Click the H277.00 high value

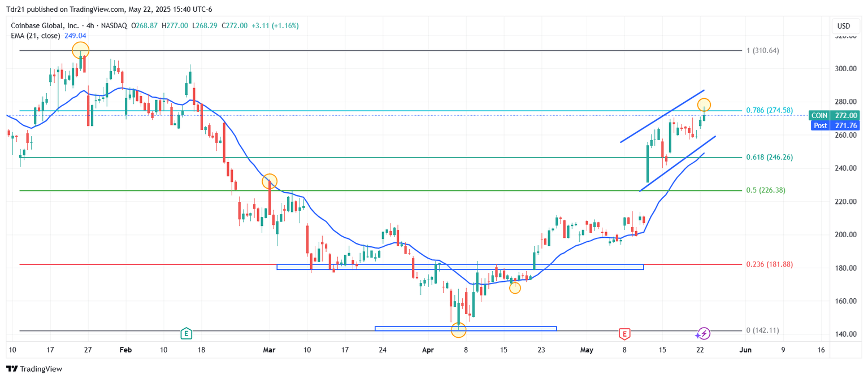(x=175, y=25)
